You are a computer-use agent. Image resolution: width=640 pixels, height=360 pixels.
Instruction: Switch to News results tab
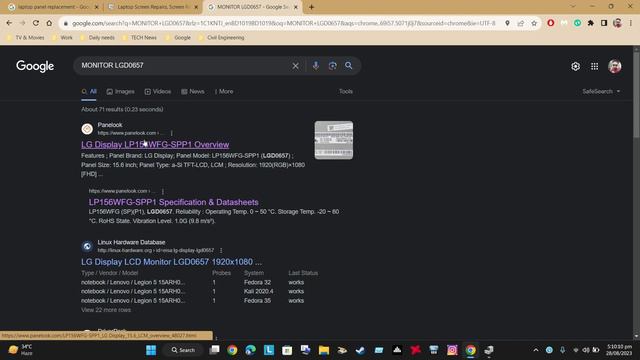[x=193, y=91]
